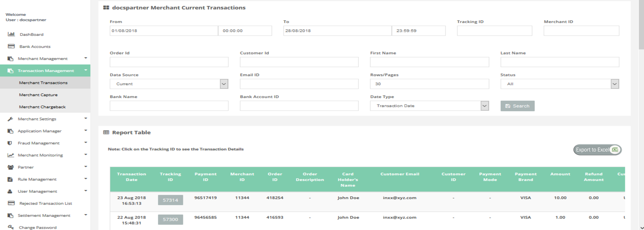Expand the Merchant Management menu arrow
The width and height of the screenshot is (644, 230).
click(x=86, y=58)
